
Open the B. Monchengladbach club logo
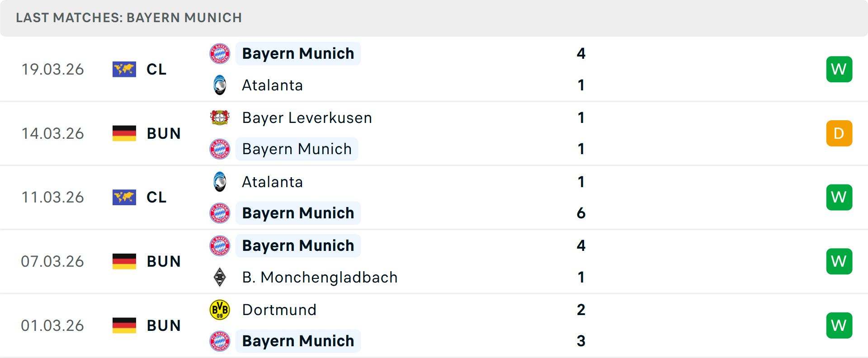220,277
